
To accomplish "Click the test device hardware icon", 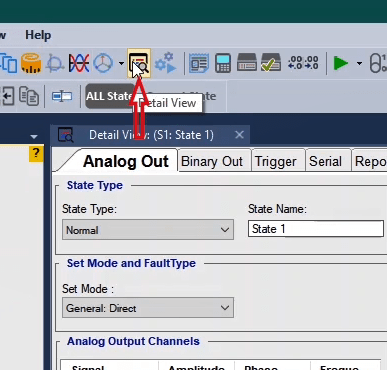I will (247, 62).
